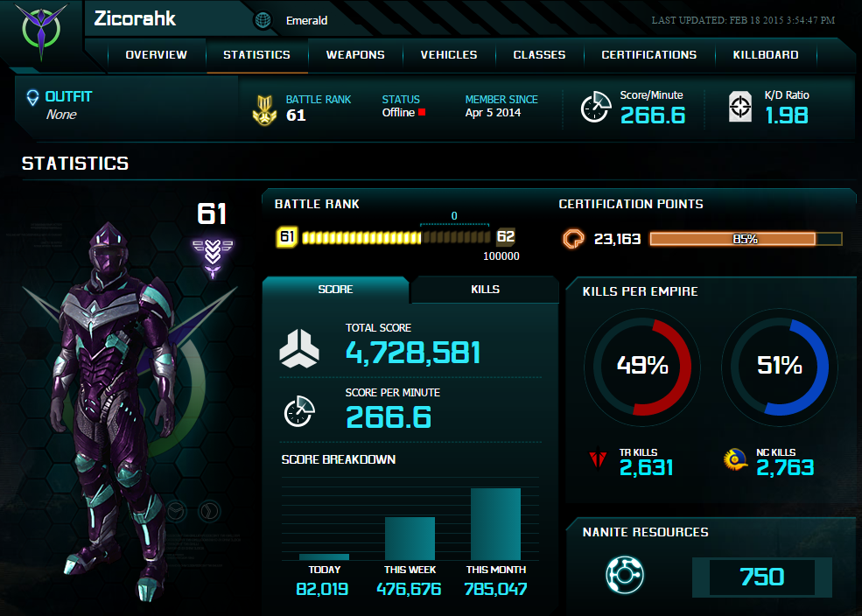Screen dimensions: 862x616
Task: Click the header K/D Ratio value 1.98
Action: point(787,115)
